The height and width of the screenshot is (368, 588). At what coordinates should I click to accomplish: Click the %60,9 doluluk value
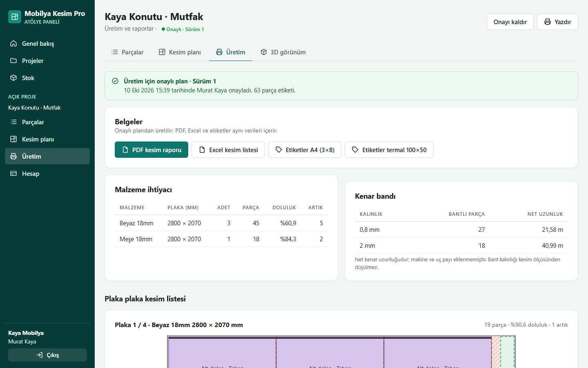click(x=288, y=223)
